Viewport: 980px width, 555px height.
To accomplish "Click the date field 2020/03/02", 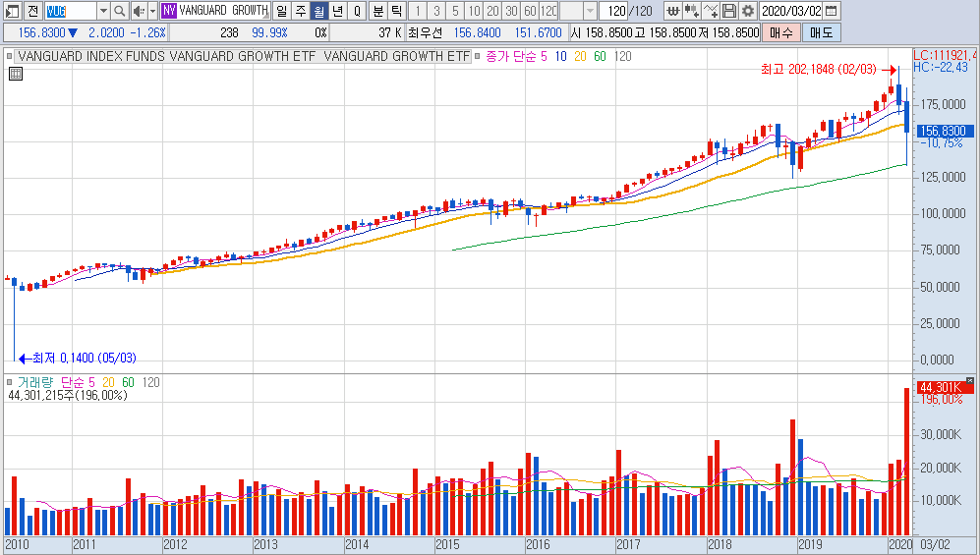I will (x=791, y=11).
